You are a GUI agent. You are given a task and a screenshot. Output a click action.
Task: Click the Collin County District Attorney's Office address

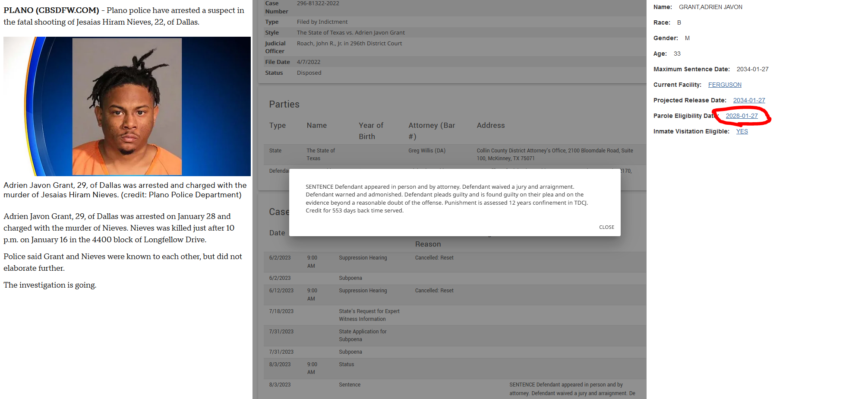click(x=555, y=155)
